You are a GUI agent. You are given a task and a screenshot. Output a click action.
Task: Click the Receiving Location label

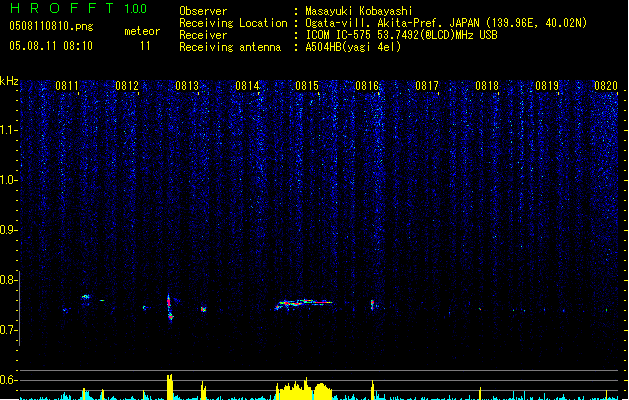pyautogui.click(x=233, y=23)
